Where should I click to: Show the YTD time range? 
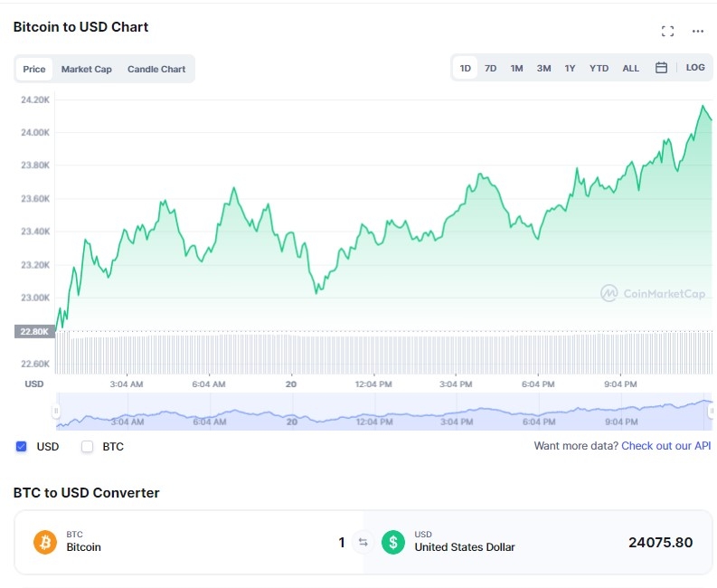[599, 68]
